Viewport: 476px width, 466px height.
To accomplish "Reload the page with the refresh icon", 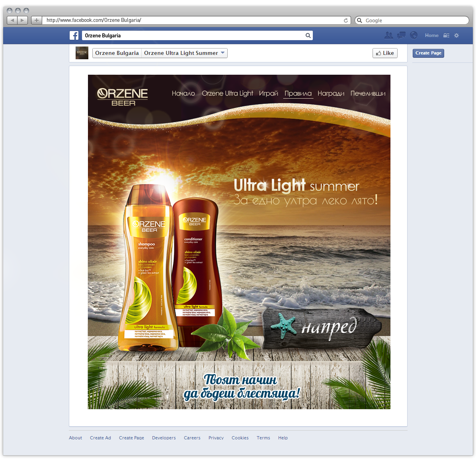I will 346,20.
